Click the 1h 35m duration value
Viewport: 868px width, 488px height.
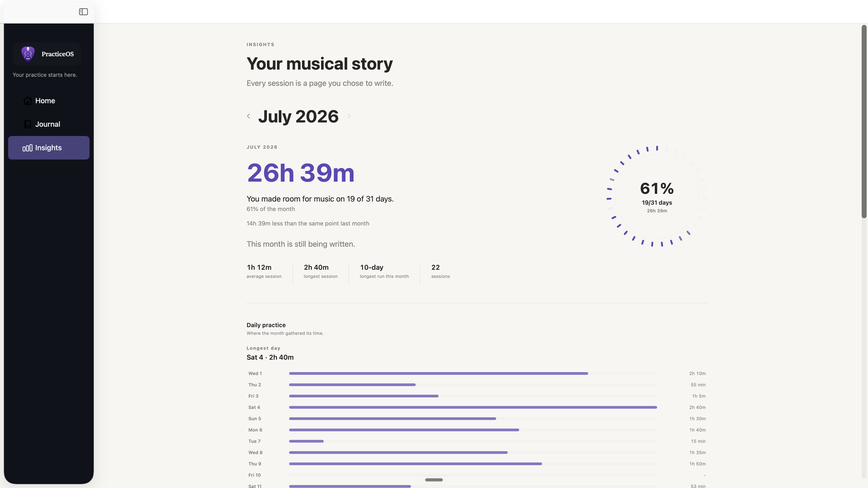point(697,453)
